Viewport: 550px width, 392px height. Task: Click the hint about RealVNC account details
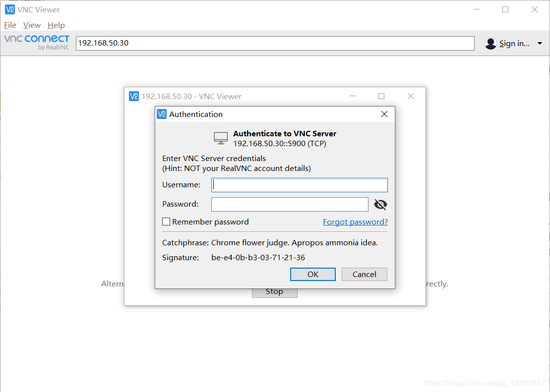point(237,168)
